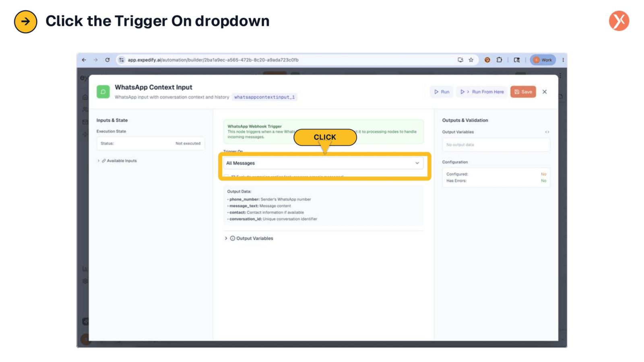Image resolution: width=644 pixels, height=362 pixels.
Task: Save the node configuration
Action: coord(523,92)
